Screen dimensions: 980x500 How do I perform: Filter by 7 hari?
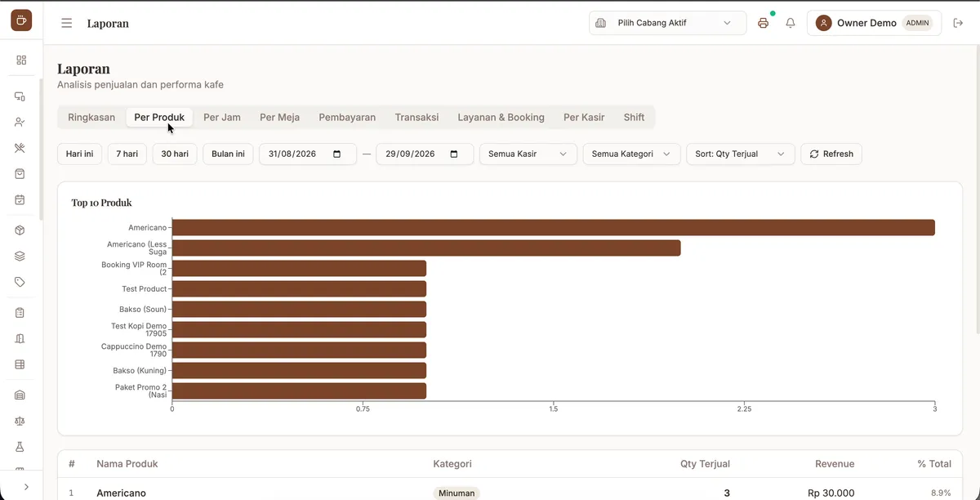click(x=127, y=154)
